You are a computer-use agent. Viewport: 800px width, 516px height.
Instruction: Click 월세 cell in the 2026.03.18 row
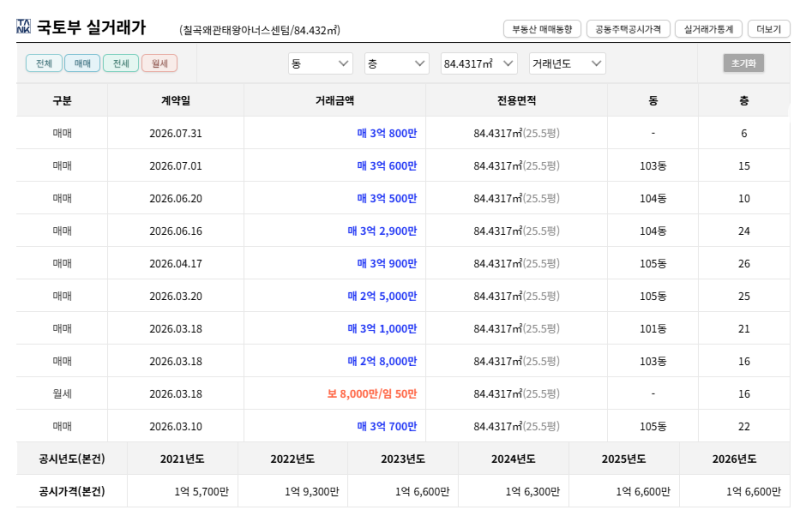click(62, 394)
